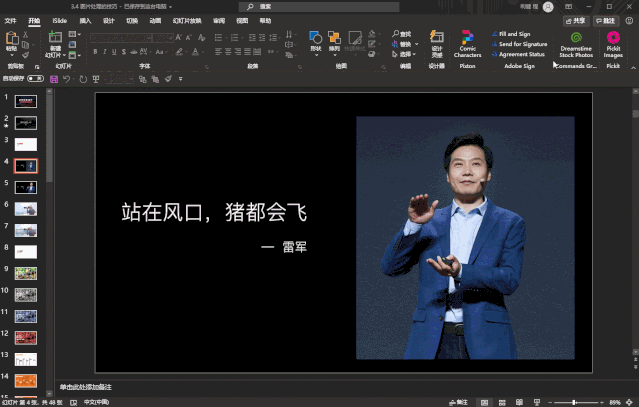
Task: Click Agreement Status
Action: click(x=518, y=54)
